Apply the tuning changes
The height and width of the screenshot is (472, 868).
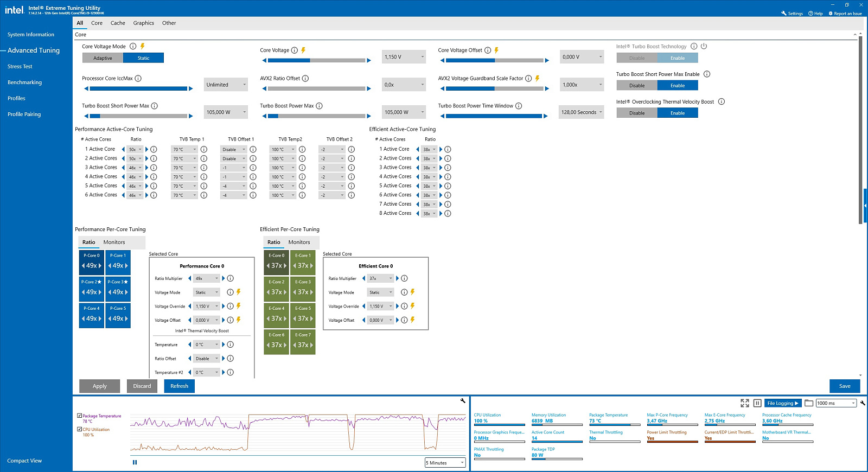click(x=100, y=386)
